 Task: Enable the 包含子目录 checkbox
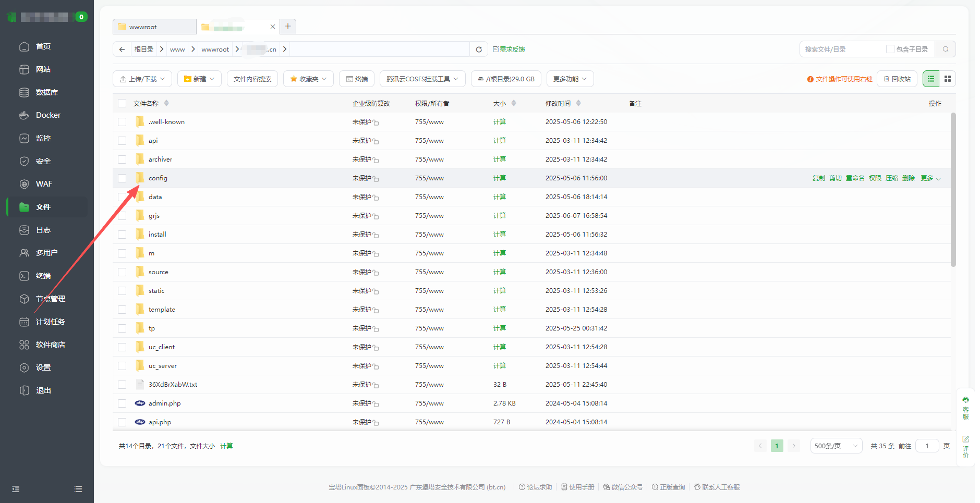[890, 50]
